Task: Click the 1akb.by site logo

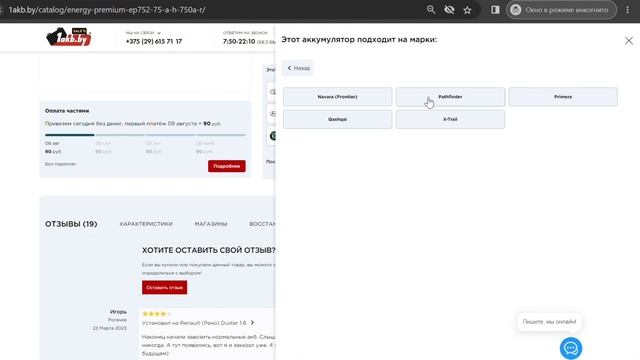Action: coord(69,37)
